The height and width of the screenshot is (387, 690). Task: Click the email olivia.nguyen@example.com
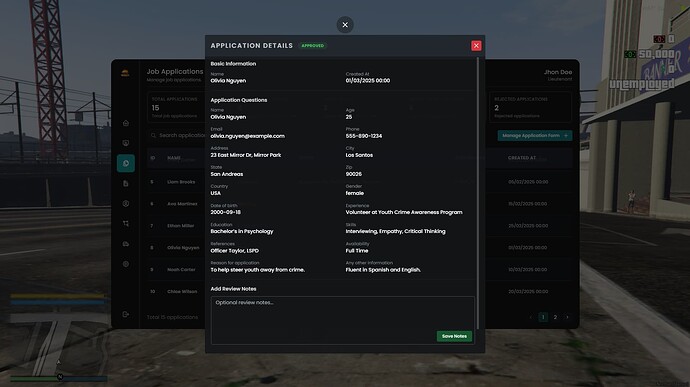point(247,136)
